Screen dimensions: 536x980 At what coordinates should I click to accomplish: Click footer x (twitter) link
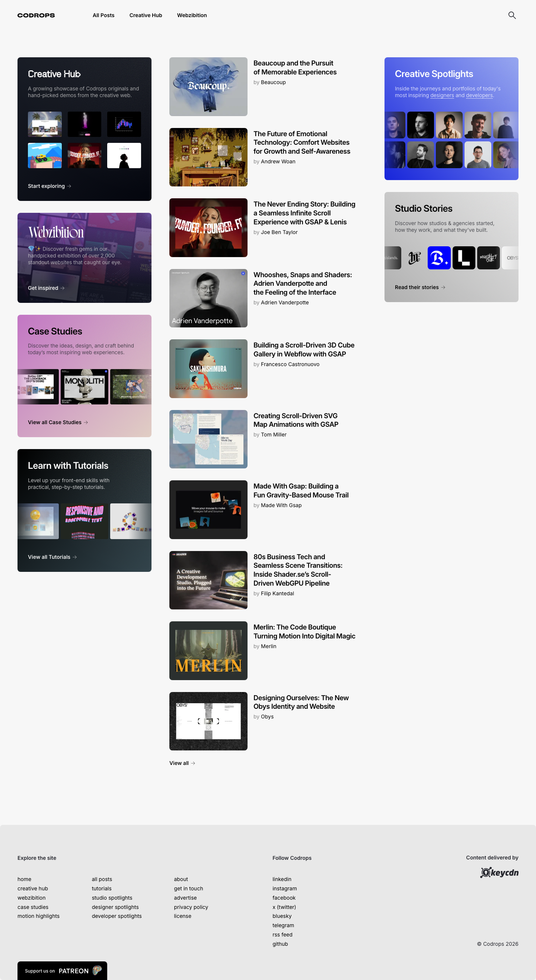[284, 907]
